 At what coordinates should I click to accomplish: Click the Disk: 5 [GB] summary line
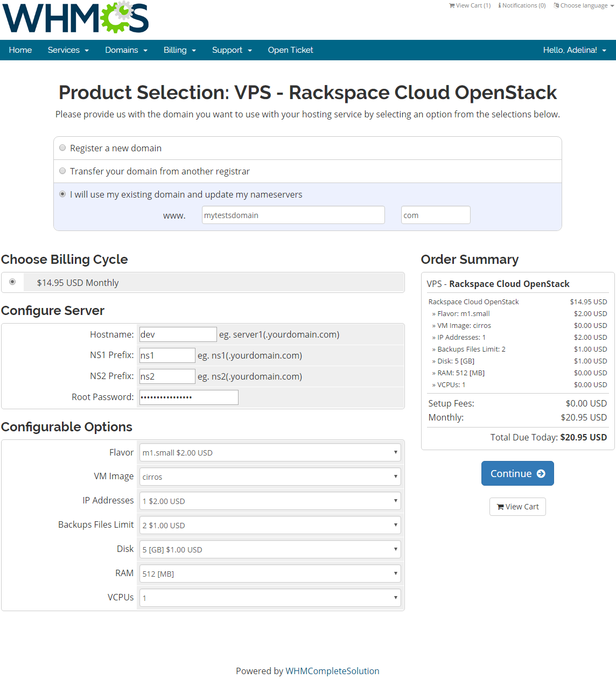[517, 361]
